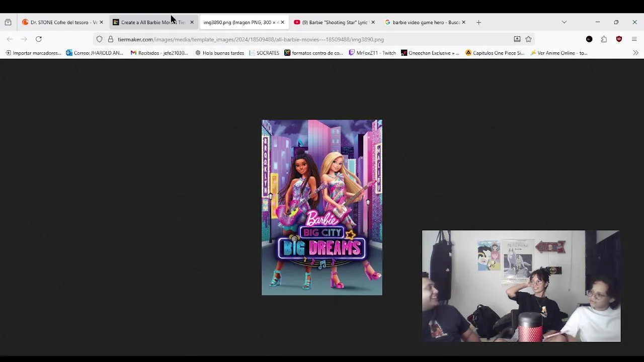
Task: Open Ver Anime Online bookmark
Action: [559, 53]
